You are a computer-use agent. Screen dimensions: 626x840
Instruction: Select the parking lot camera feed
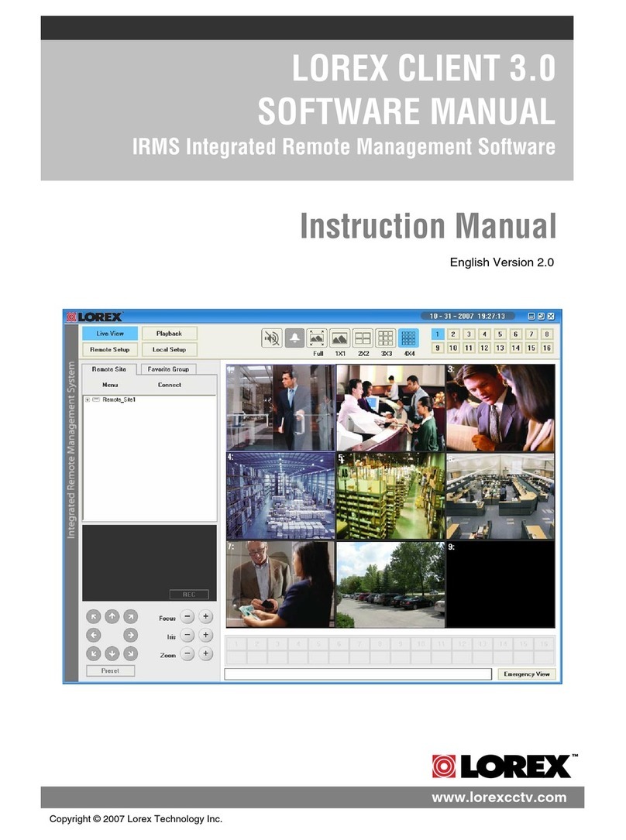(x=390, y=584)
